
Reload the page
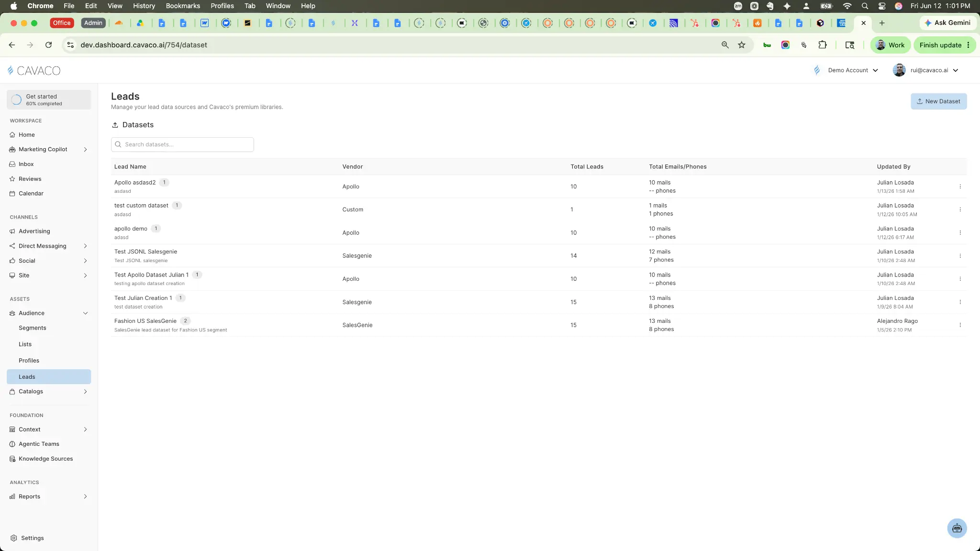pyautogui.click(x=48, y=45)
